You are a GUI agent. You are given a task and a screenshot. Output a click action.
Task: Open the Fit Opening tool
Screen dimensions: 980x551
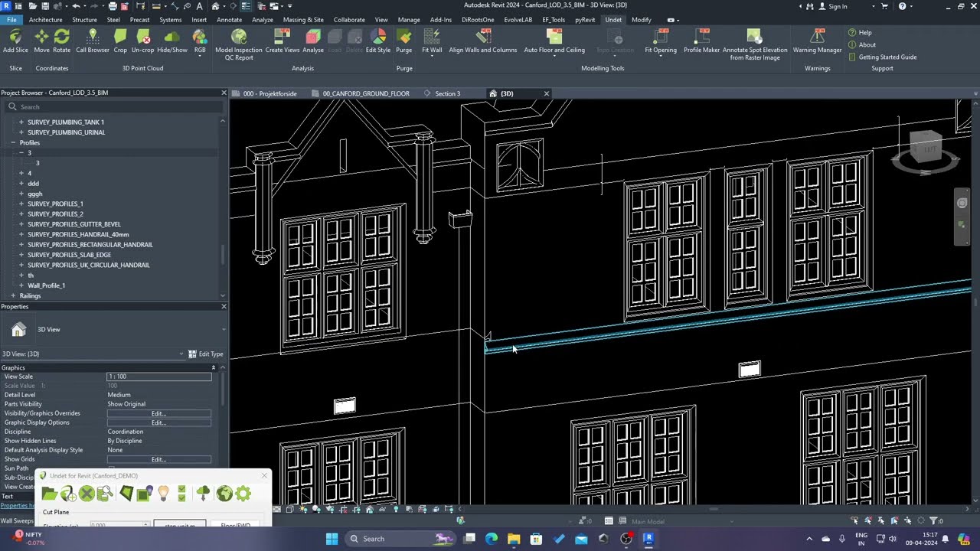coord(661,41)
